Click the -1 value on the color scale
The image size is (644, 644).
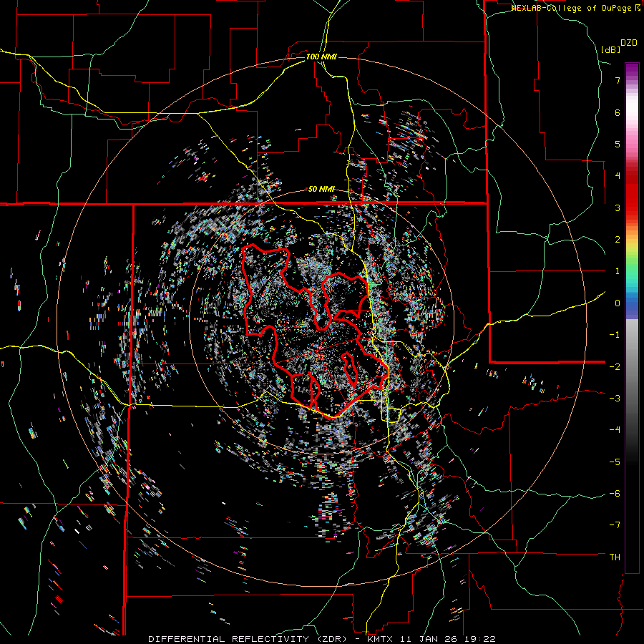615,335
